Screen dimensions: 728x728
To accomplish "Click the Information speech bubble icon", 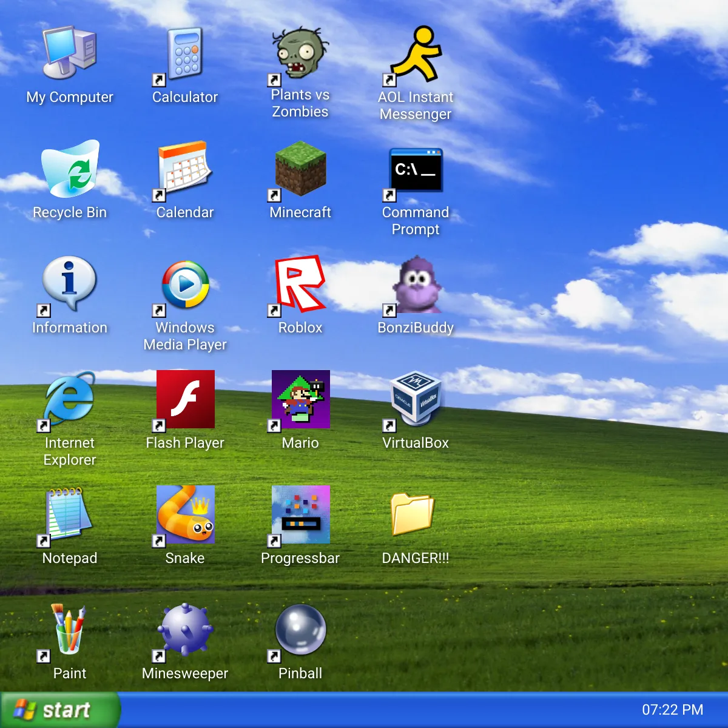I will point(70,284).
